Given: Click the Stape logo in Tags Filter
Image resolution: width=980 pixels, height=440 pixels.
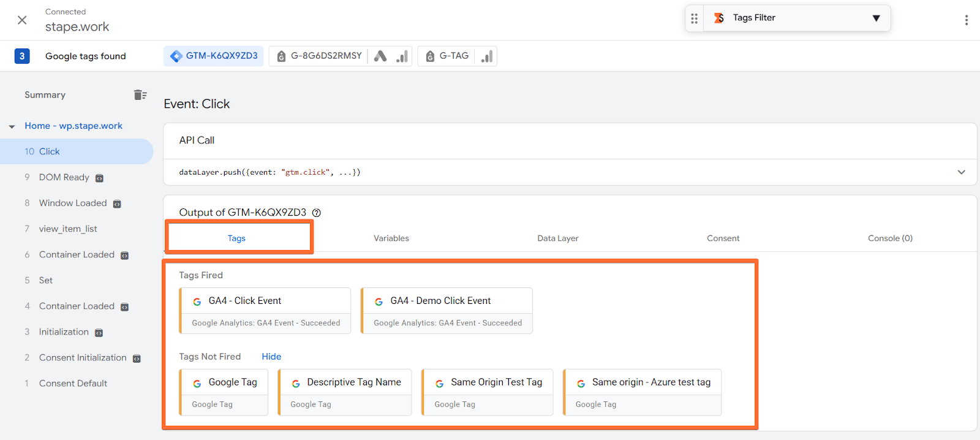Looking at the screenshot, I should point(719,18).
